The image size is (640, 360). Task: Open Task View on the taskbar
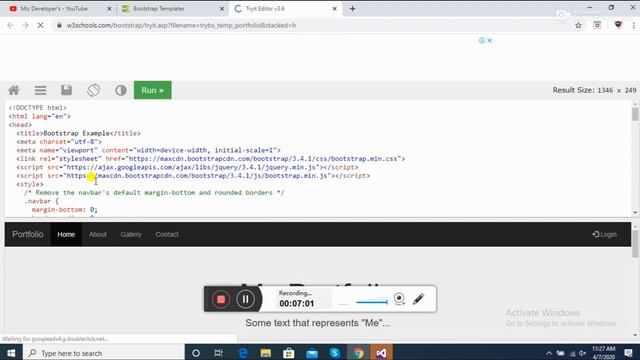219,353
